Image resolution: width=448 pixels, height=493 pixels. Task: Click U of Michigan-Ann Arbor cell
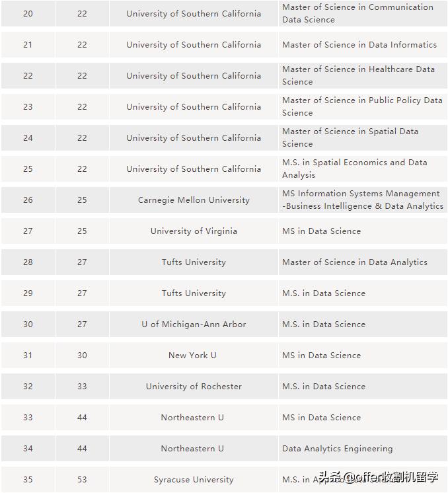click(194, 324)
